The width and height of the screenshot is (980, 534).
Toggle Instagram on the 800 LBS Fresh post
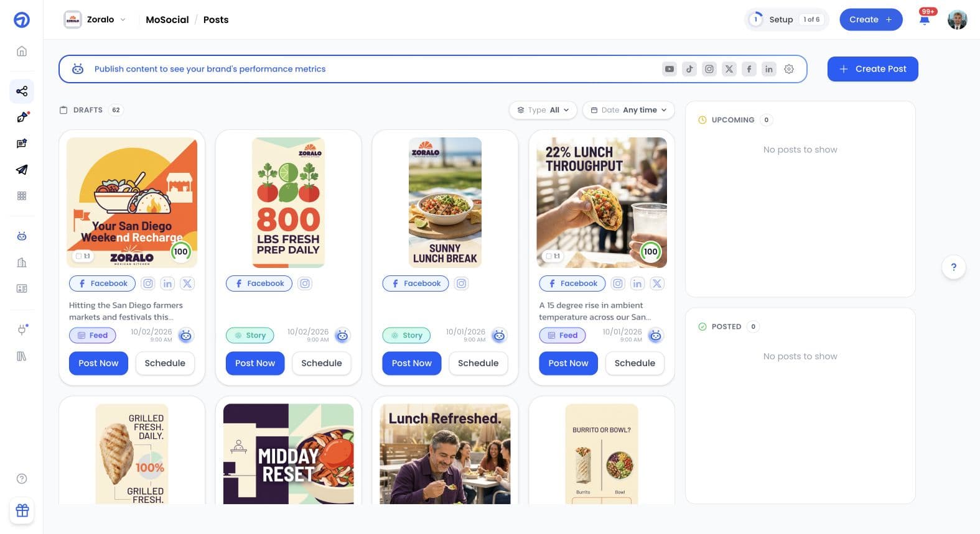(x=305, y=283)
